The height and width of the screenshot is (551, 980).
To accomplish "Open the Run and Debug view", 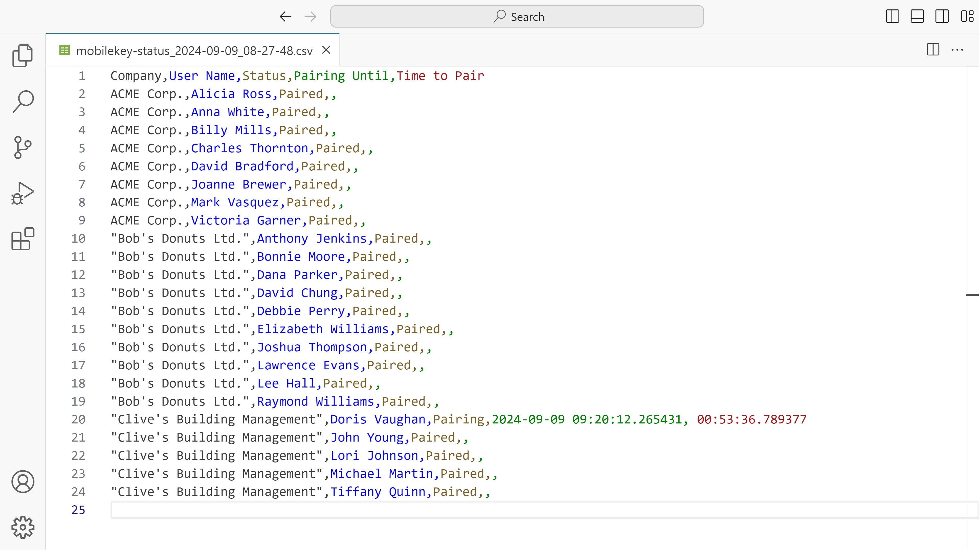I will [x=23, y=193].
